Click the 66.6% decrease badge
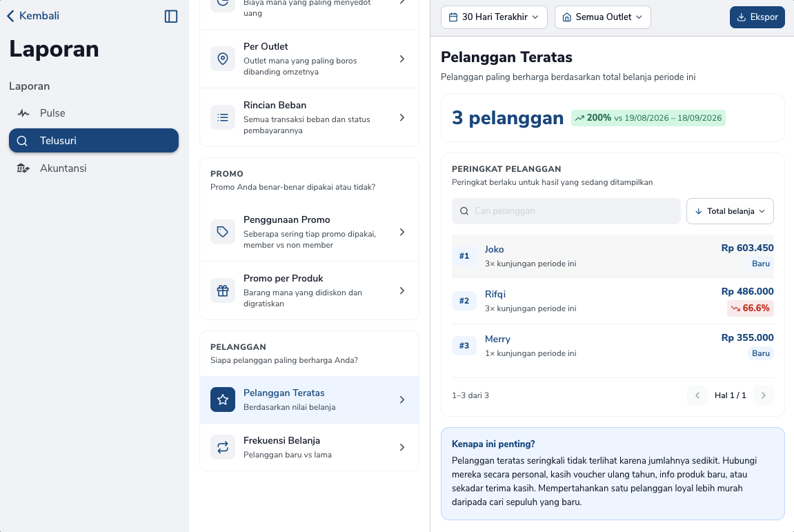 click(x=751, y=308)
